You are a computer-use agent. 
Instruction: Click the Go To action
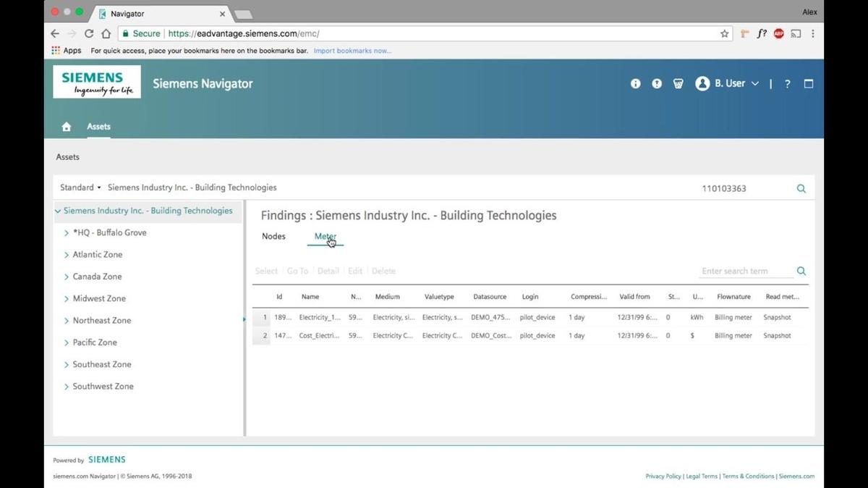click(297, 271)
